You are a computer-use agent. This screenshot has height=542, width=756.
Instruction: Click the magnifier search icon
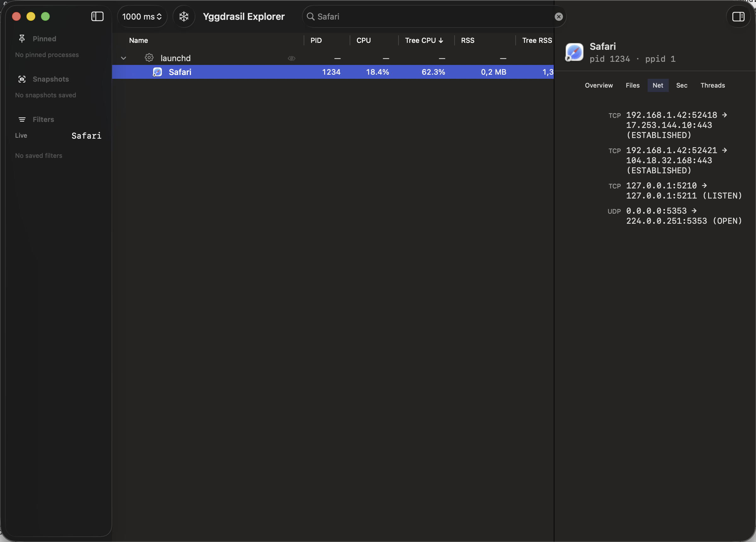[310, 16]
